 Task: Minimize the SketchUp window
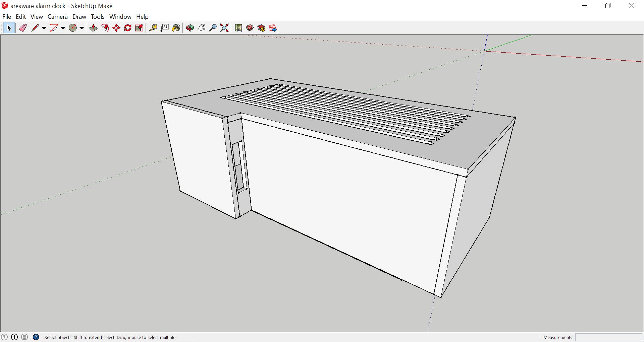pyautogui.click(x=585, y=6)
